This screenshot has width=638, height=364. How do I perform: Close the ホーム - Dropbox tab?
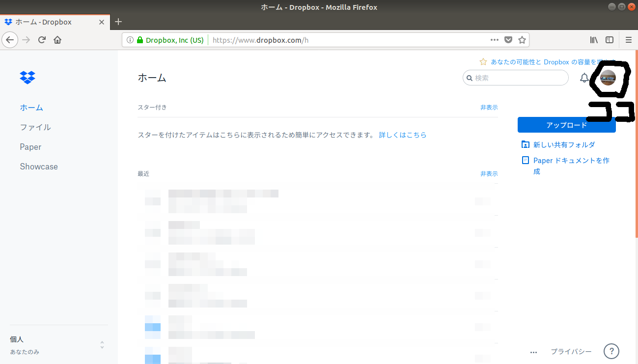102,22
